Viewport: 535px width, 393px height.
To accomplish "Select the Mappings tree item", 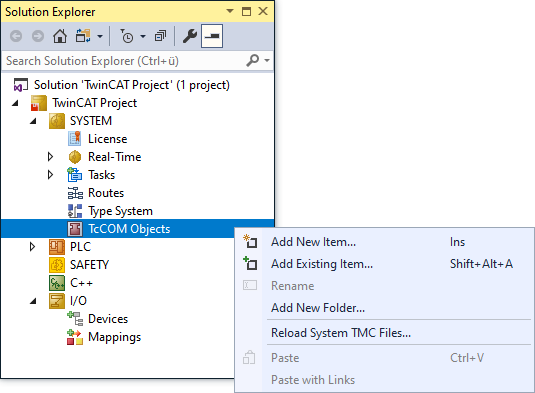I will [x=114, y=337].
